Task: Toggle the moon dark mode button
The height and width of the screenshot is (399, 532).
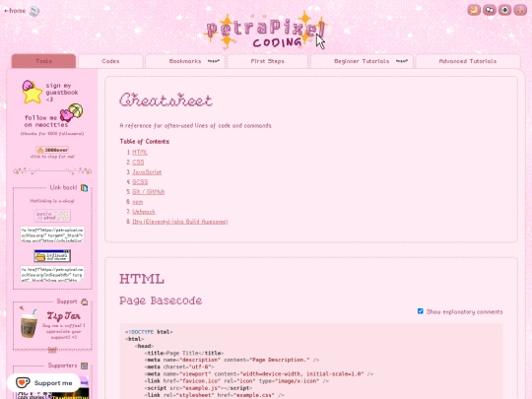Action: click(x=474, y=10)
